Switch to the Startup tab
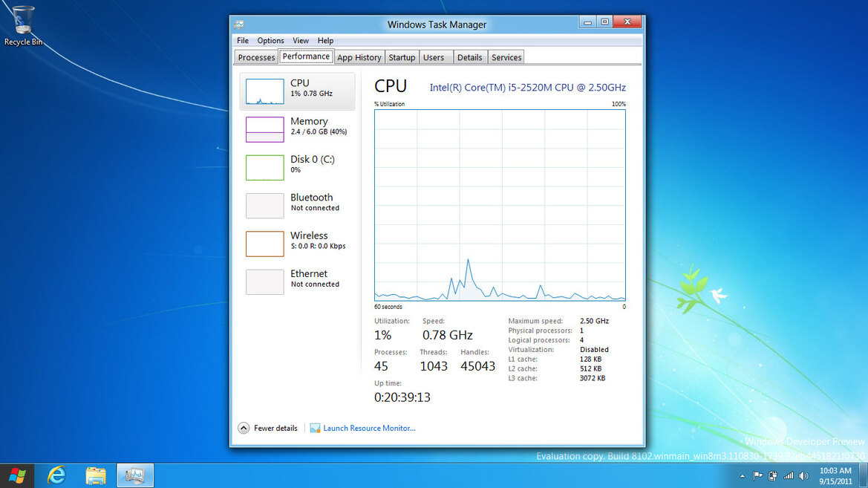868x488 pixels. [402, 58]
